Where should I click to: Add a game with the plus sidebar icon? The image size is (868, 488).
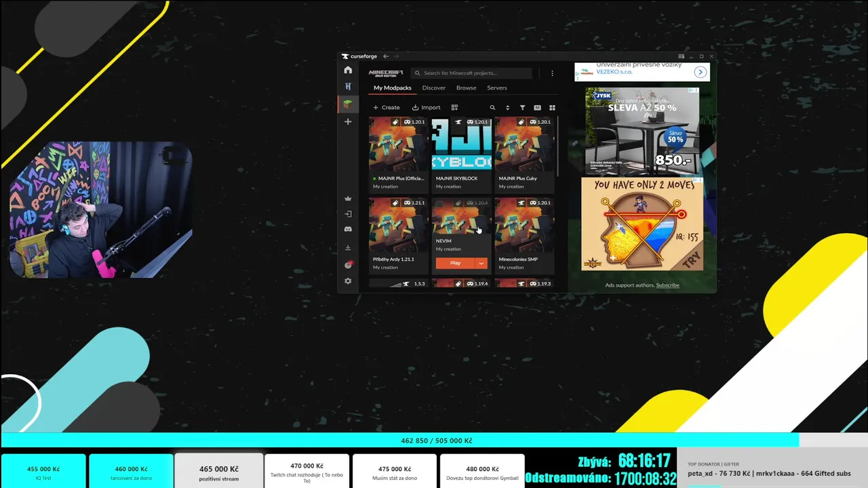(x=348, y=121)
